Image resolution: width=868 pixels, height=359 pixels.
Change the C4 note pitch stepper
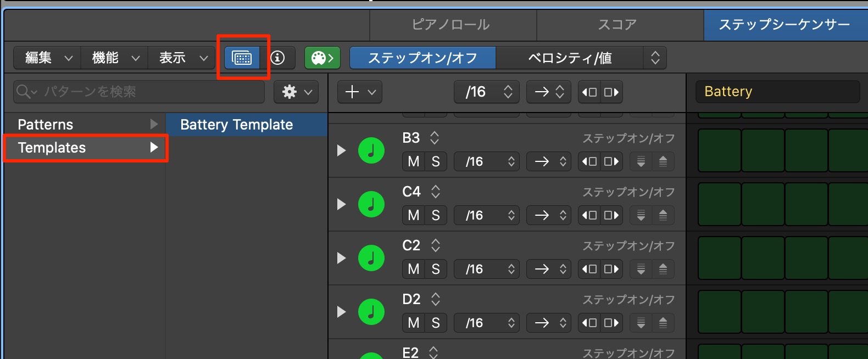436,192
